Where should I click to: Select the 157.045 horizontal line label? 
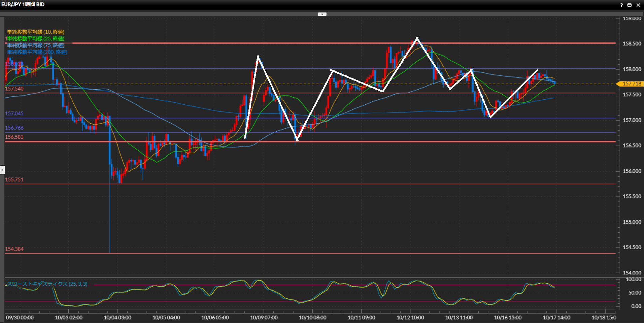tap(14, 114)
